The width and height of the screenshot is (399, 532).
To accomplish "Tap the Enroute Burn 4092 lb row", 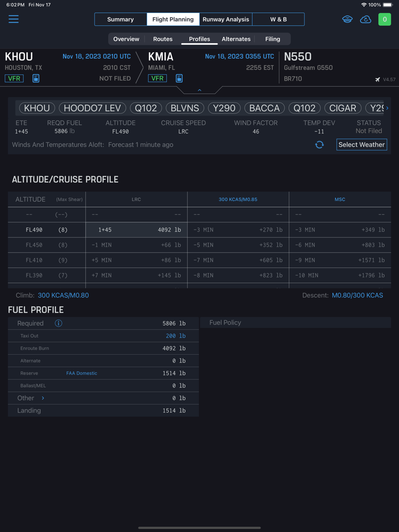I will point(103,349).
